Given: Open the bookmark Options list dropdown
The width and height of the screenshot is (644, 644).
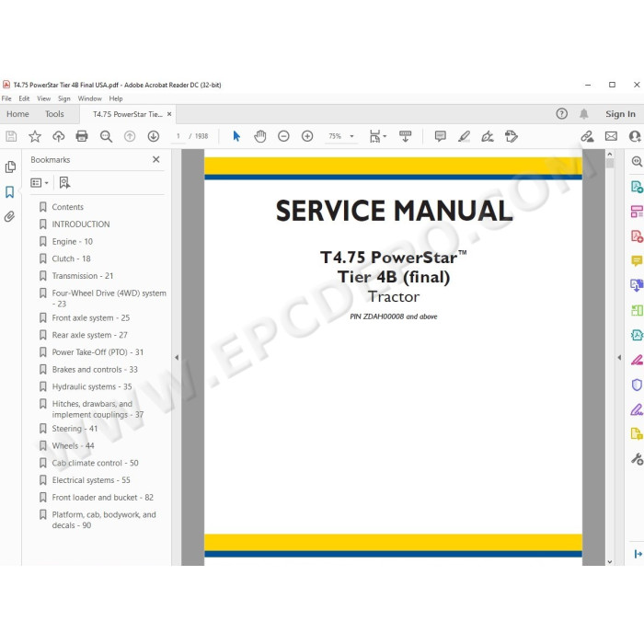Looking at the screenshot, I should [x=40, y=183].
